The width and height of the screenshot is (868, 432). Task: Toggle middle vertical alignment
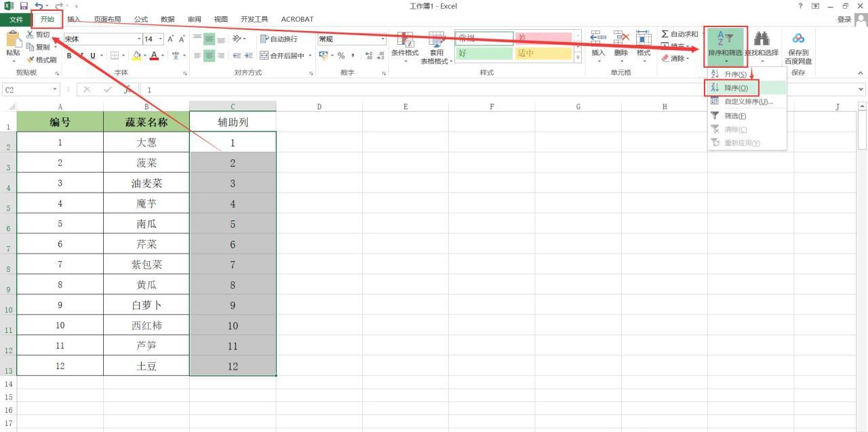tap(210, 39)
